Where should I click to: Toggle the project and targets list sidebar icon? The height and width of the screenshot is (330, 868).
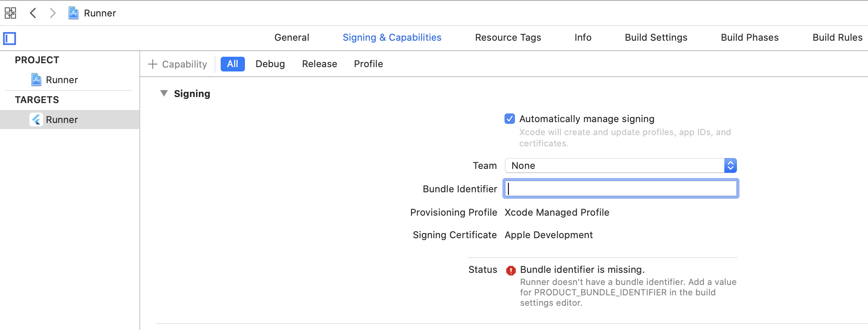(10, 39)
